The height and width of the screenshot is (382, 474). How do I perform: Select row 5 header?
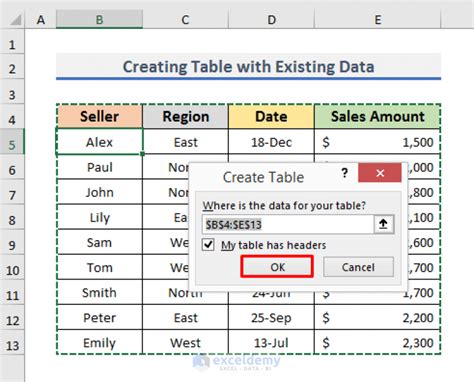12,142
